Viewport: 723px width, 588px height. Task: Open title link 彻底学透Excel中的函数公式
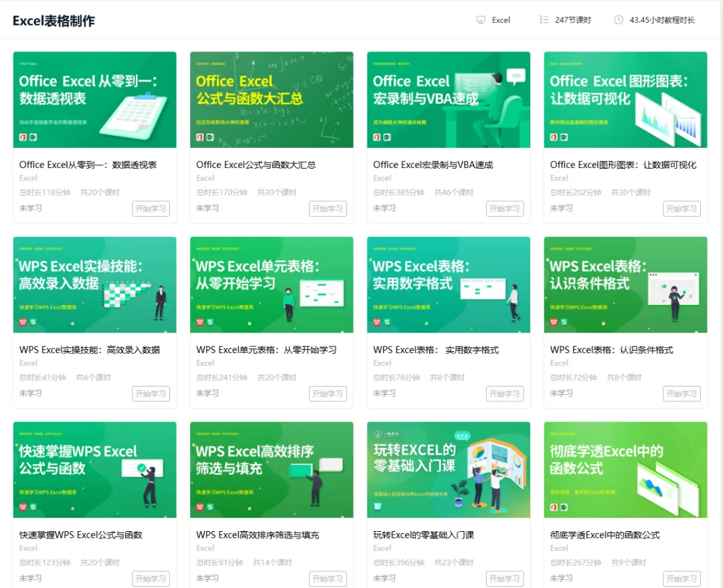(605, 535)
